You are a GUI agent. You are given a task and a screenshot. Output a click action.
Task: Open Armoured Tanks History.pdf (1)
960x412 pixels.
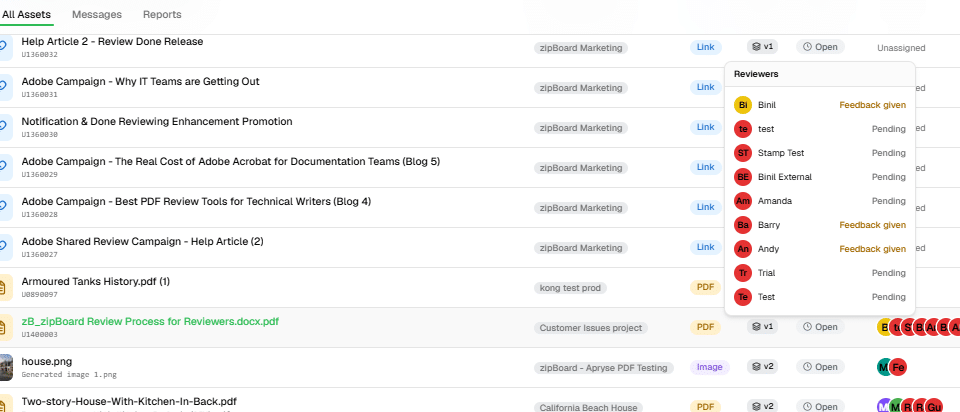click(96, 282)
